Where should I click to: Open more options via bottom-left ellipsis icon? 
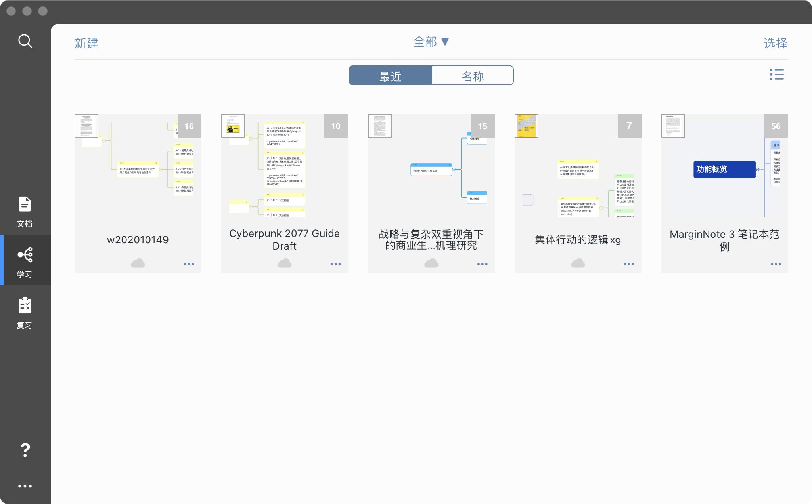(25, 486)
